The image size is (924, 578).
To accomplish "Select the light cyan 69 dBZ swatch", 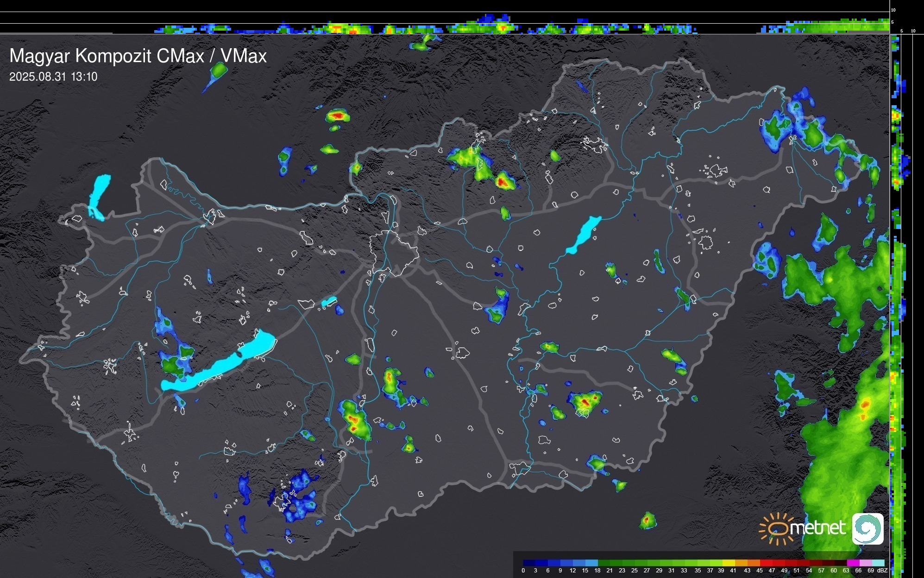I will coord(878,563).
